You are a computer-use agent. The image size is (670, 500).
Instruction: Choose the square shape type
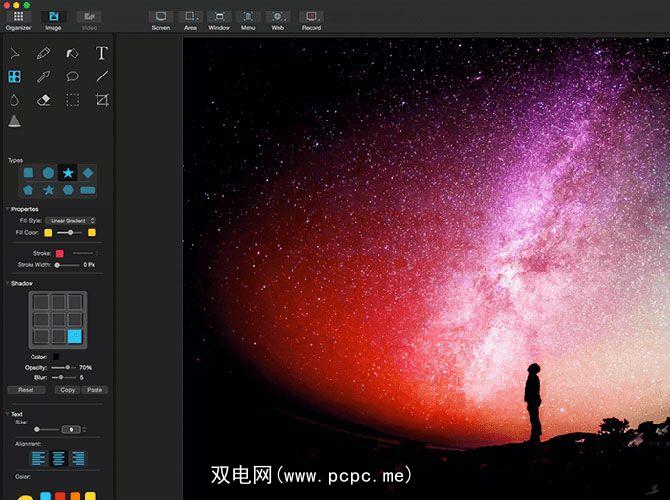click(29, 173)
